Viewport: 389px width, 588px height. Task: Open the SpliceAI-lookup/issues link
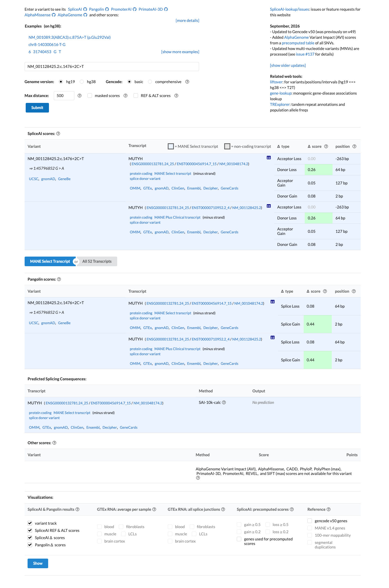pos(289,9)
